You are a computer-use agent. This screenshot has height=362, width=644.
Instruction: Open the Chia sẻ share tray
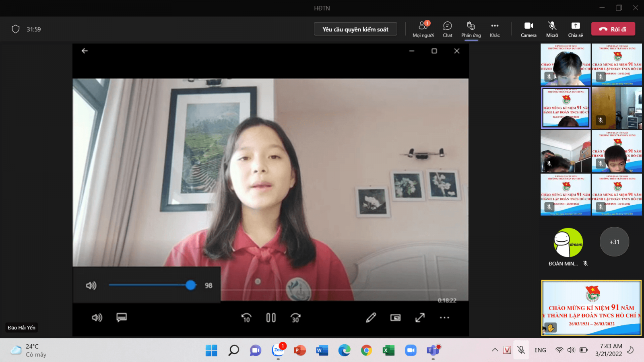(x=576, y=29)
